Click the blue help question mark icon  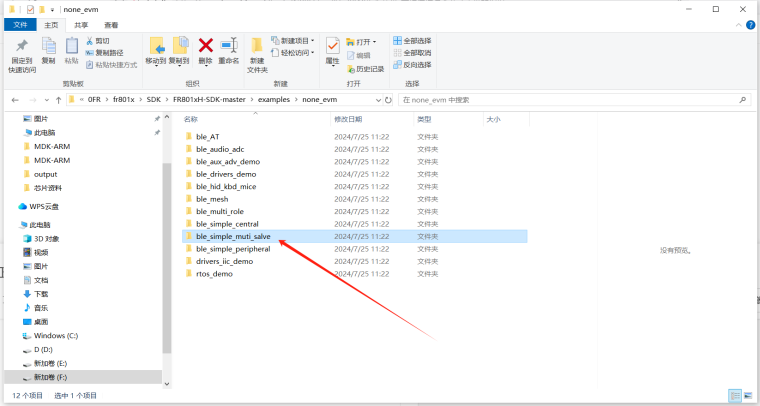[x=751, y=24]
